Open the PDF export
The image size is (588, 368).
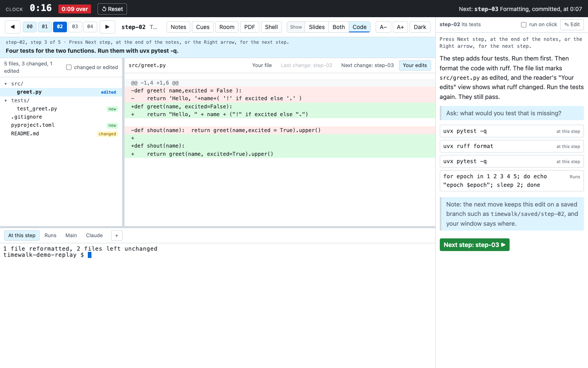(x=249, y=27)
